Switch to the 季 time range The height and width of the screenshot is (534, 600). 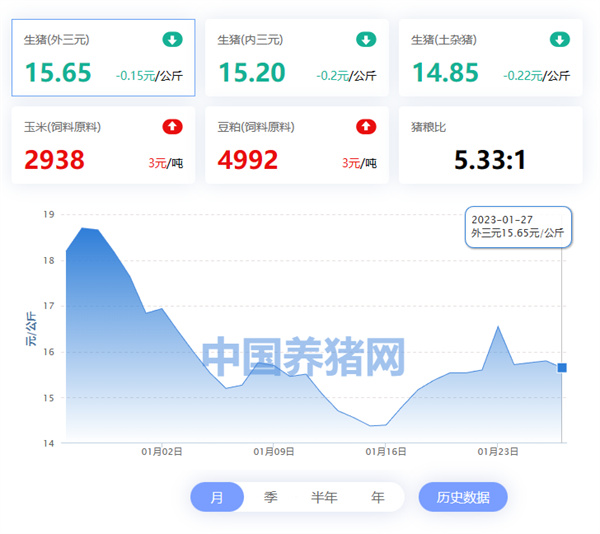(x=271, y=497)
